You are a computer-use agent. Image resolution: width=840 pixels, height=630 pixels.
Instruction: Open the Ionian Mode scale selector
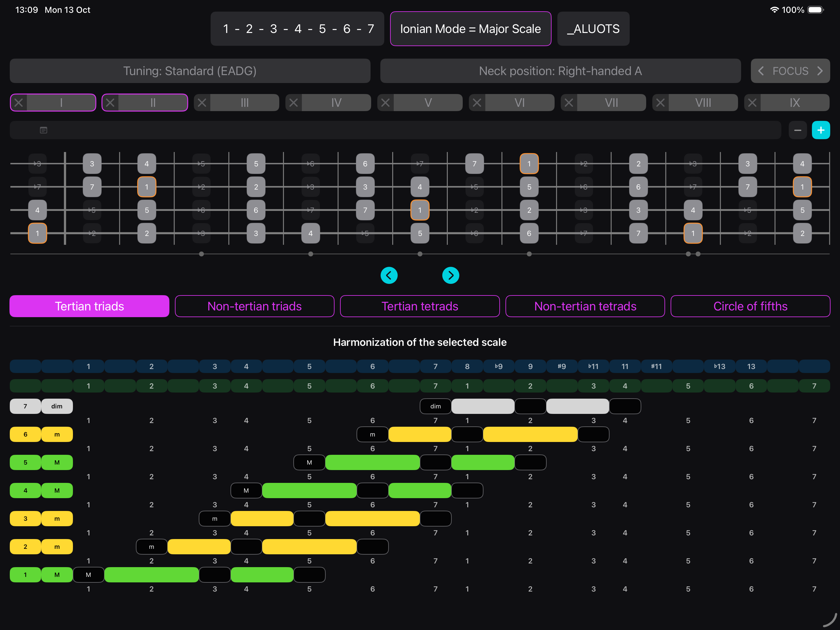point(470,29)
